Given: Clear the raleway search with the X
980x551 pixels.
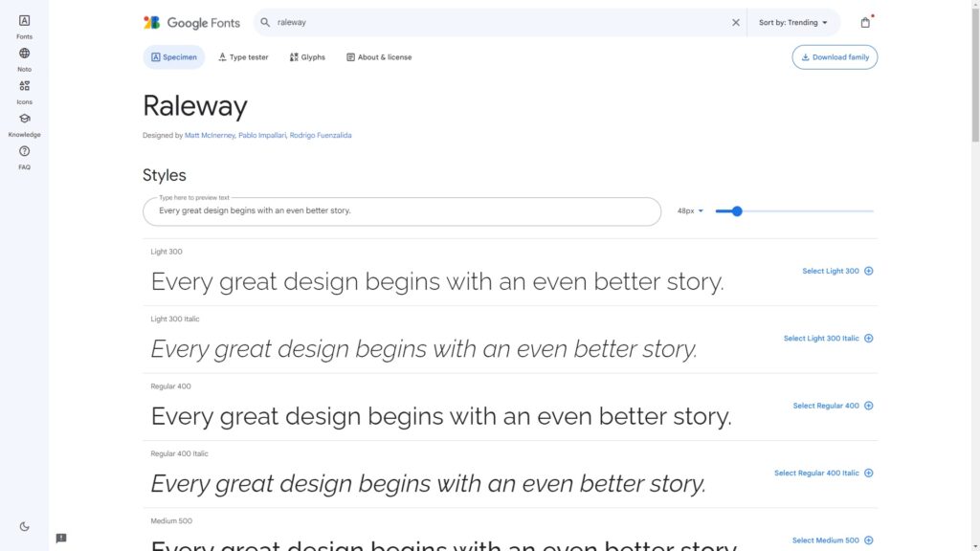Looking at the screenshot, I should coord(736,21).
